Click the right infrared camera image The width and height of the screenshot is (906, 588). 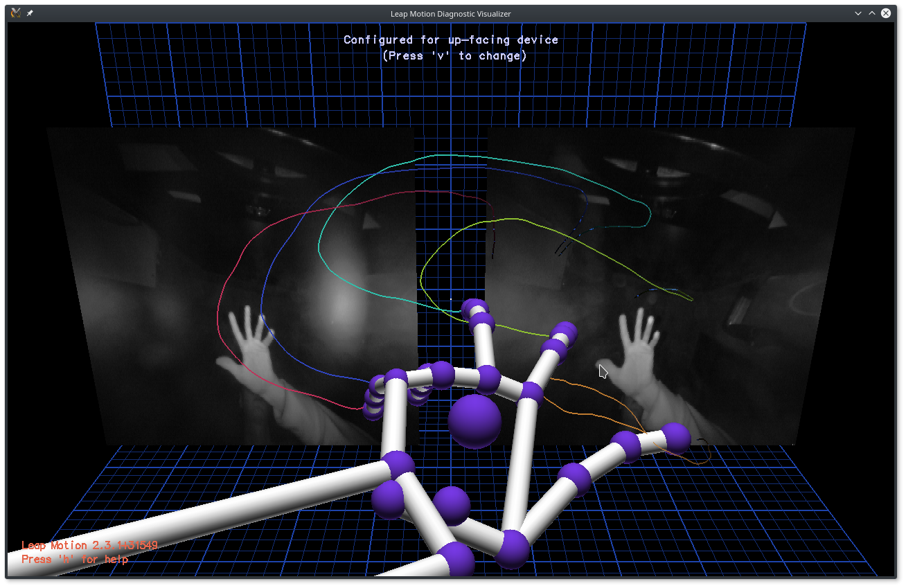(x=670, y=285)
